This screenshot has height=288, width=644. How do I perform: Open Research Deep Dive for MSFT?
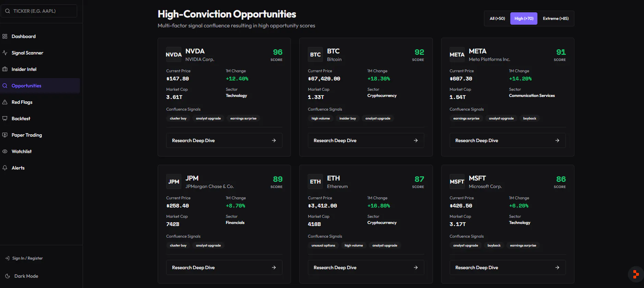pyautogui.click(x=508, y=267)
